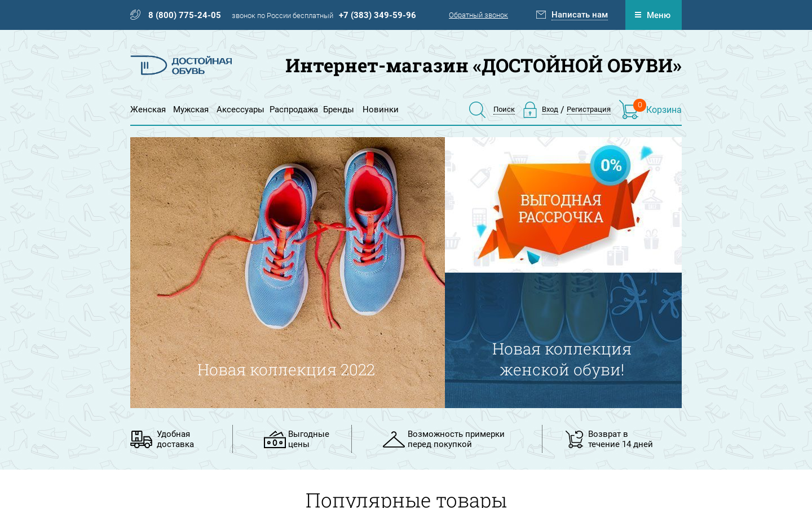Open the Новая коллекция женской обуви banner
The image size is (812, 508).
563,340
